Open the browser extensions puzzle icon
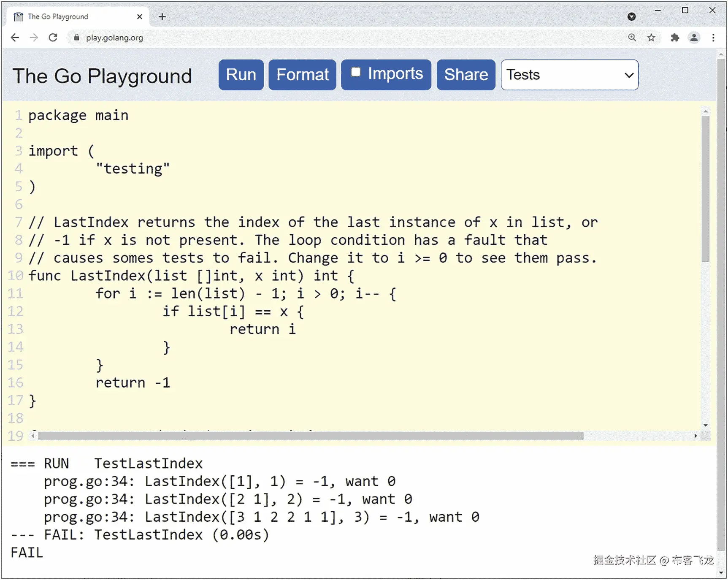 (675, 38)
